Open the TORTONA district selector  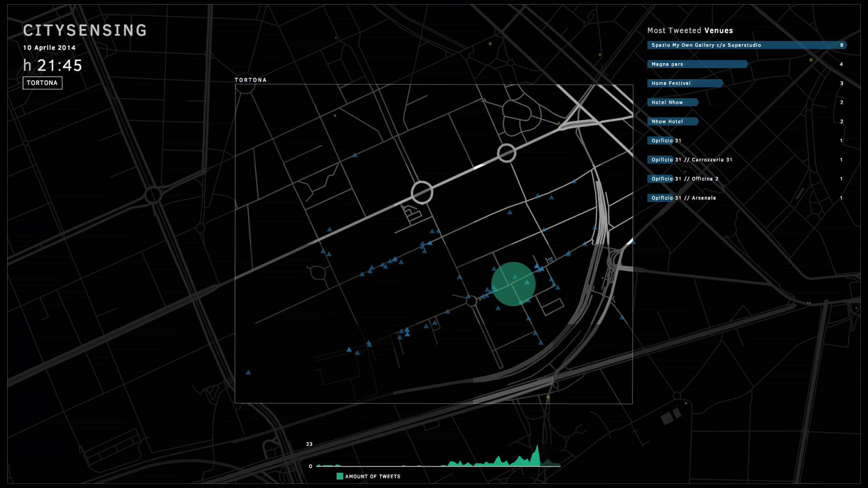point(42,83)
